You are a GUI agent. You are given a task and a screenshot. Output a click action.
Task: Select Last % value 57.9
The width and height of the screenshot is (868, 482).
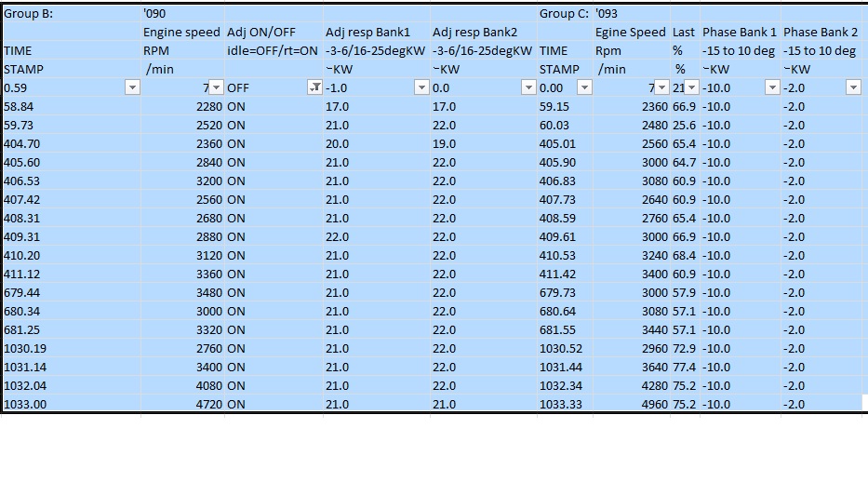(686, 293)
